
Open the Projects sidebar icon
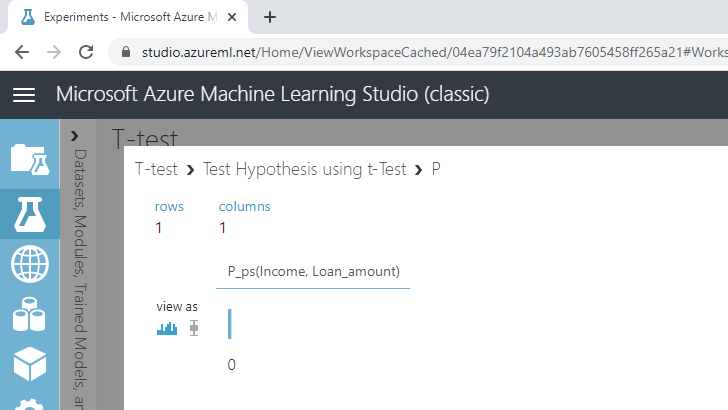pos(30,159)
